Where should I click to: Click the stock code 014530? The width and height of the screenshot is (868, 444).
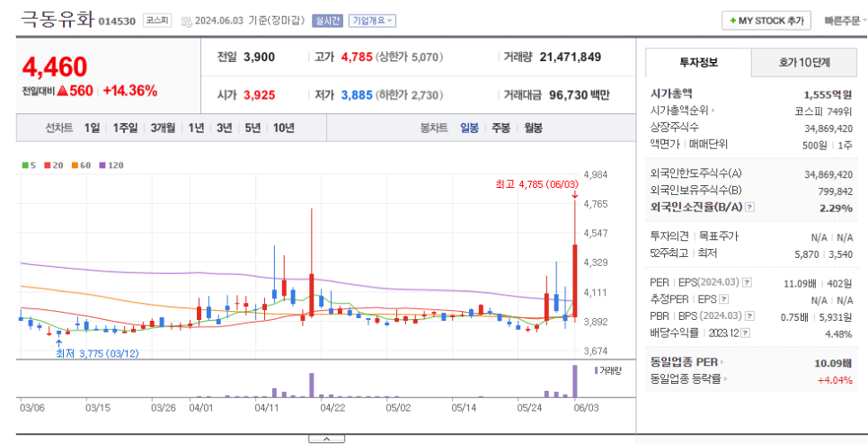[117, 22]
